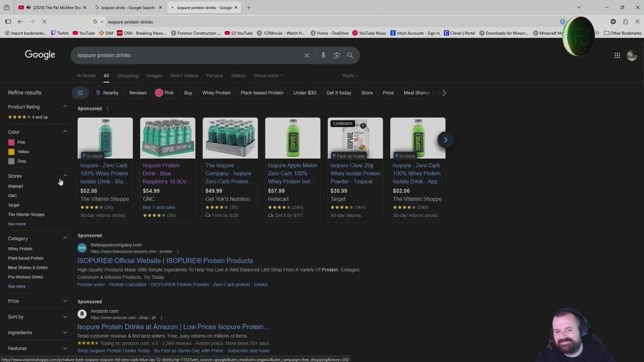This screenshot has width=644, height=362.
Task: Open a new browser tab
Action: [x=249, y=8]
